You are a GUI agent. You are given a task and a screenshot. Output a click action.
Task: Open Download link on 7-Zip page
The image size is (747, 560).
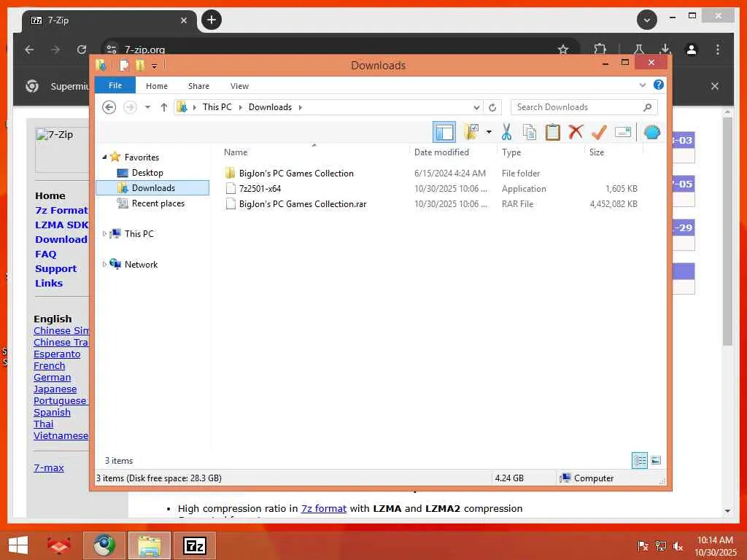click(61, 239)
